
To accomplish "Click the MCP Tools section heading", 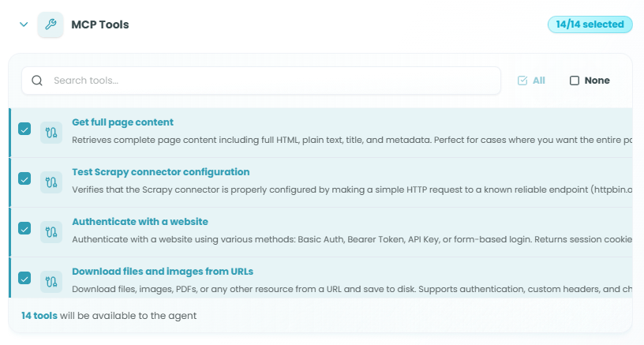I will coord(100,24).
